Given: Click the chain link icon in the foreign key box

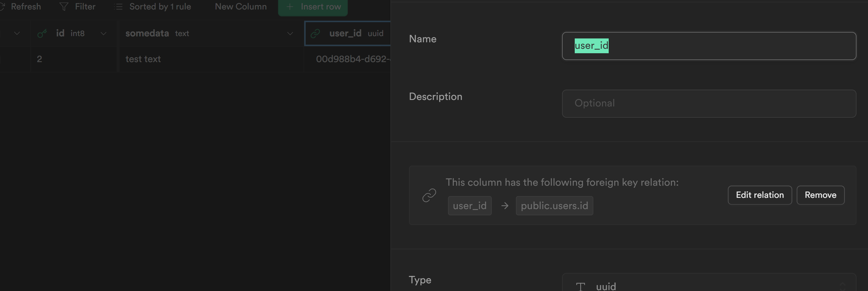Looking at the screenshot, I should pos(429,195).
